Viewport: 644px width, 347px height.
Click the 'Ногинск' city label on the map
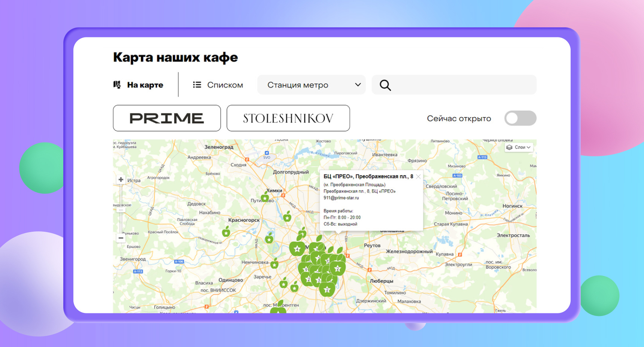pyautogui.click(x=513, y=206)
